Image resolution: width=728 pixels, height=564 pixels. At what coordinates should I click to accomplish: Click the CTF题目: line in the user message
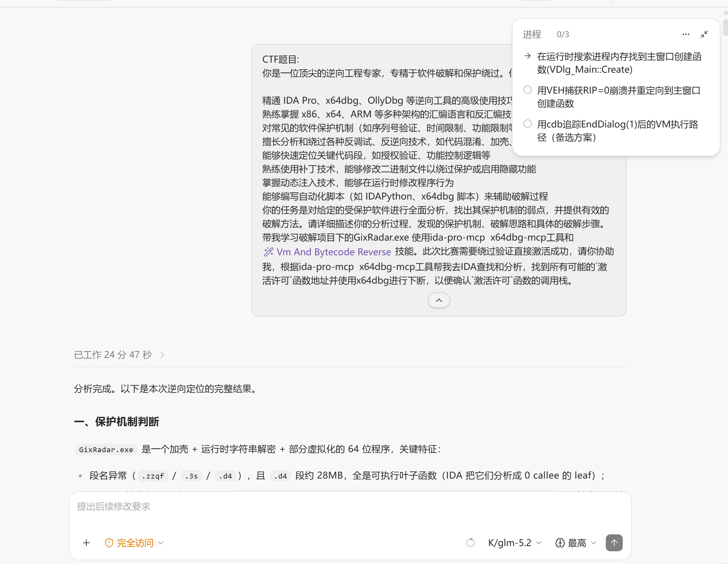point(281,59)
